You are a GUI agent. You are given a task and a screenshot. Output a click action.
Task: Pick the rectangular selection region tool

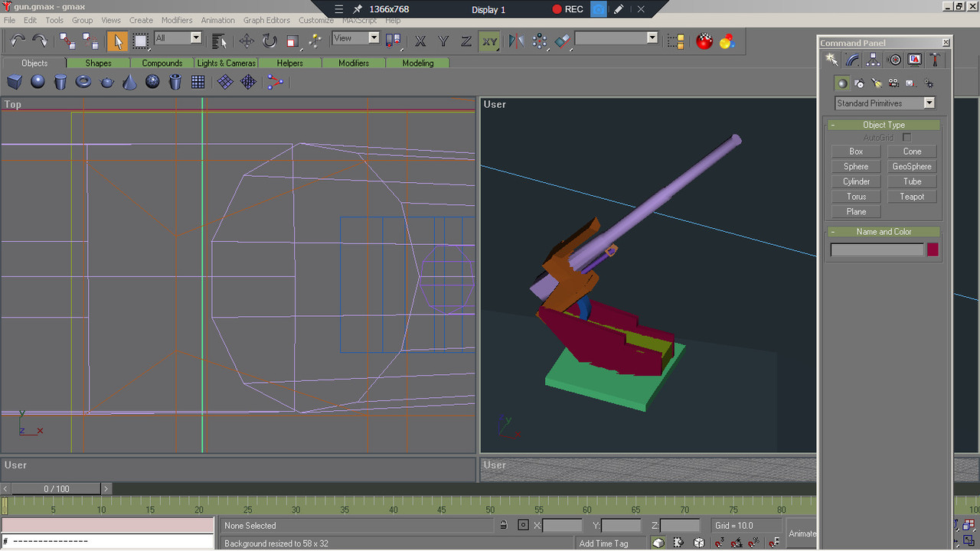141,41
